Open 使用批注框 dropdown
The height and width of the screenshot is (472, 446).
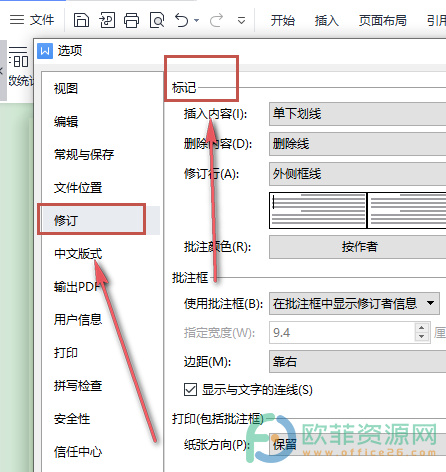(x=354, y=303)
